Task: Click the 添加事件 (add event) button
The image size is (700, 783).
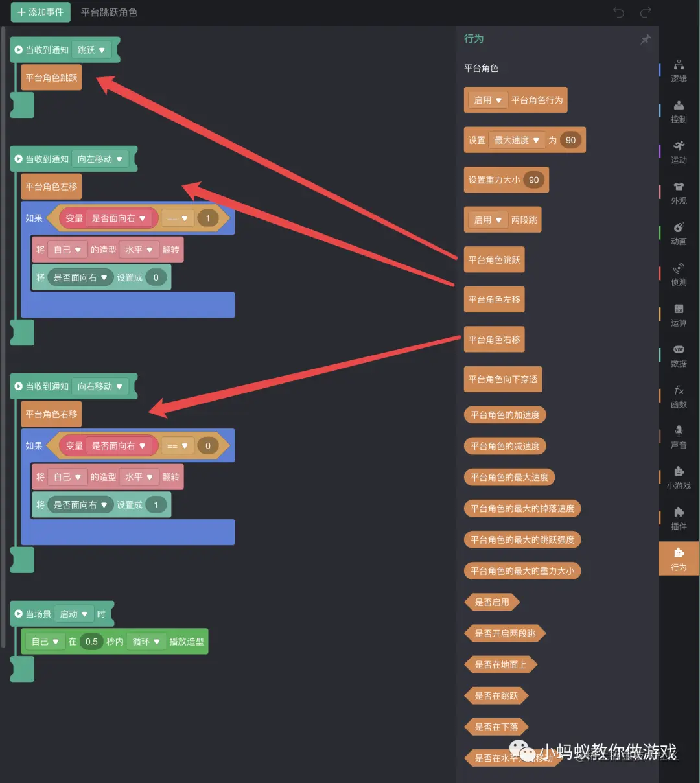Action: click(40, 12)
